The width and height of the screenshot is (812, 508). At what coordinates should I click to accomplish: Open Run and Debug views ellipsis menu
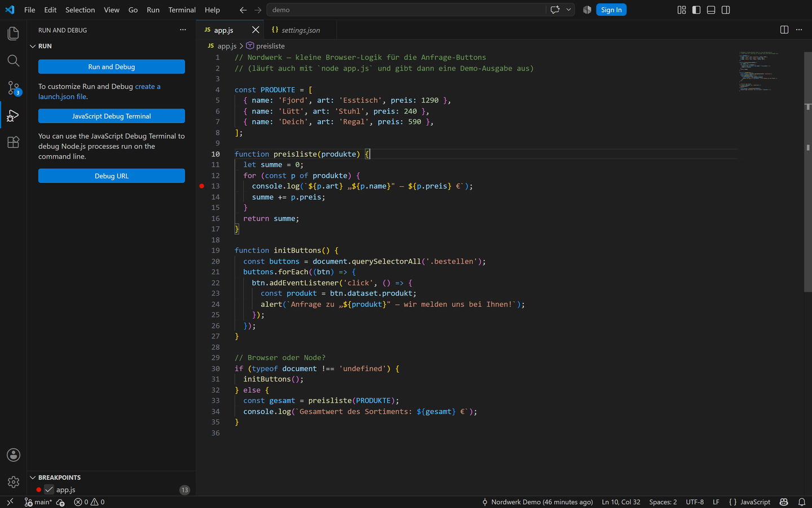(x=183, y=30)
